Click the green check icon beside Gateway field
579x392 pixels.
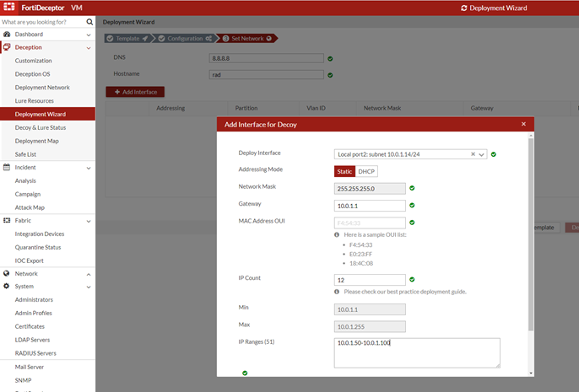(x=412, y=206)
